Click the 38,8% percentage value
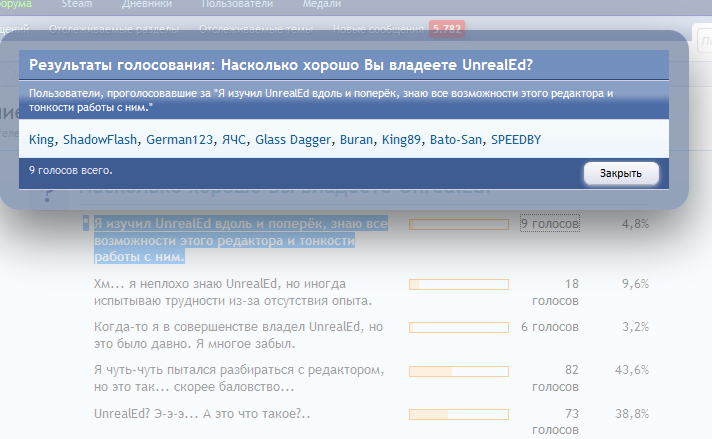712x439 pixels. pos(632,414)
